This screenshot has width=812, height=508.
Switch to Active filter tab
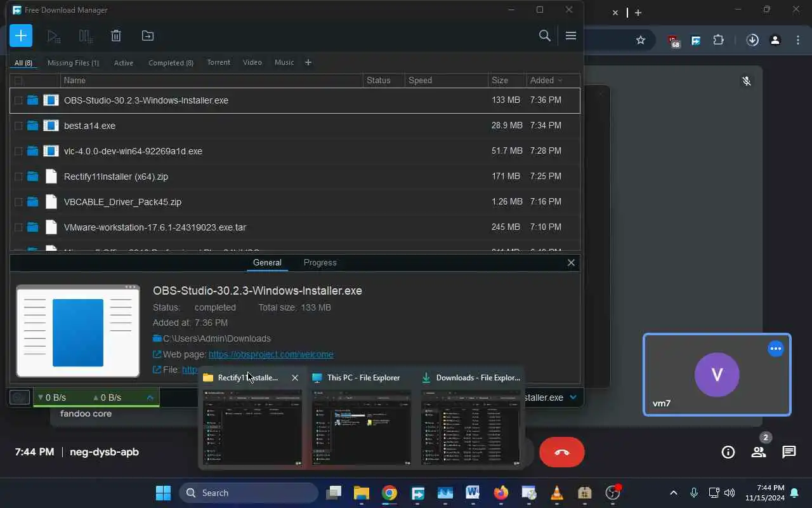pos(124,63)
